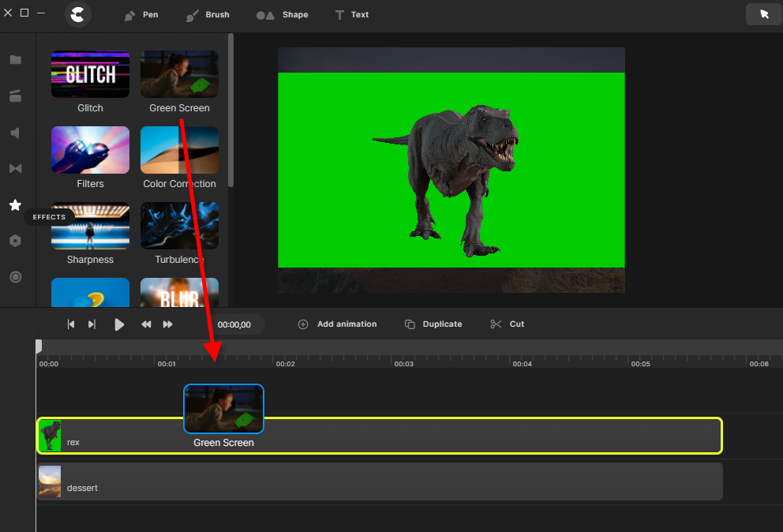This screenshot has height=532, width=783.
Task: Select the Pen tool
Action: pyautogui.click(x=141, y=15)
